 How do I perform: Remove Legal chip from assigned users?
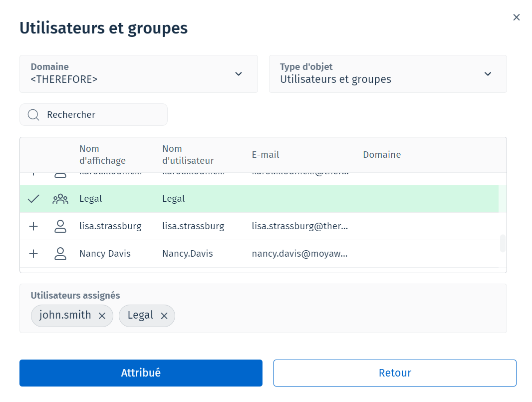[164, 316]
